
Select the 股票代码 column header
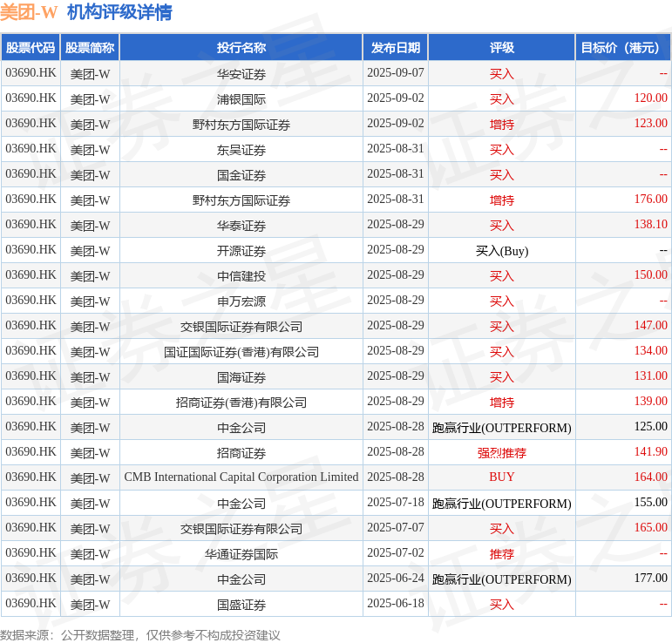click(x=31, y=48)
